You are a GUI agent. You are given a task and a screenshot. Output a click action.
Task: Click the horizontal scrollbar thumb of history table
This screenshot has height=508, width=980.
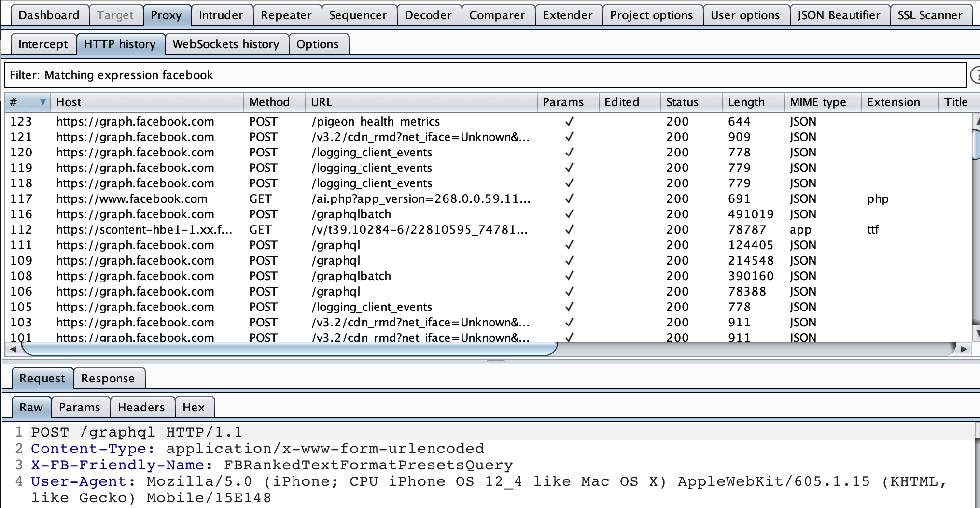pos(290,349)
